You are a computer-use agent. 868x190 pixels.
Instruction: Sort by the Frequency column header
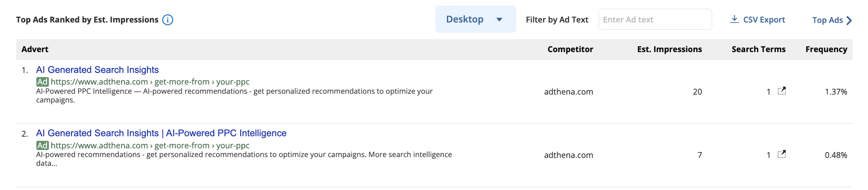(826, 49)
